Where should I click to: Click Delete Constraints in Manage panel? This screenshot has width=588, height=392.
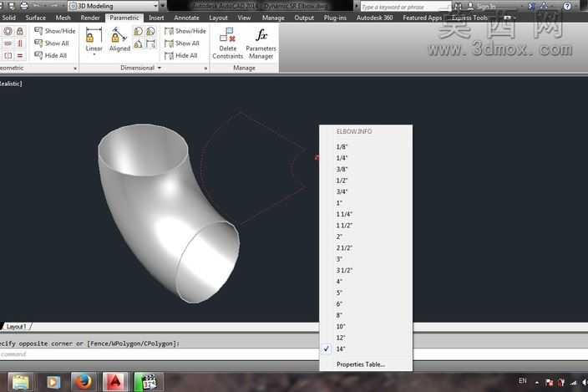click(x=228, y=43)
